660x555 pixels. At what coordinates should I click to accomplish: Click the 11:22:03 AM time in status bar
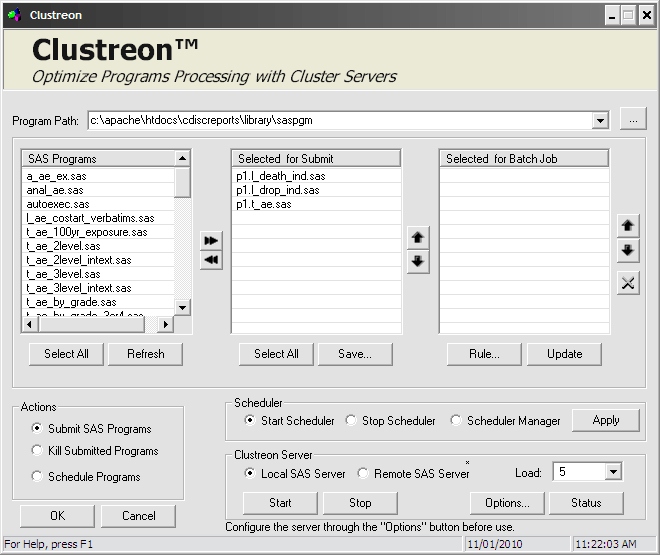click(606, 544)
